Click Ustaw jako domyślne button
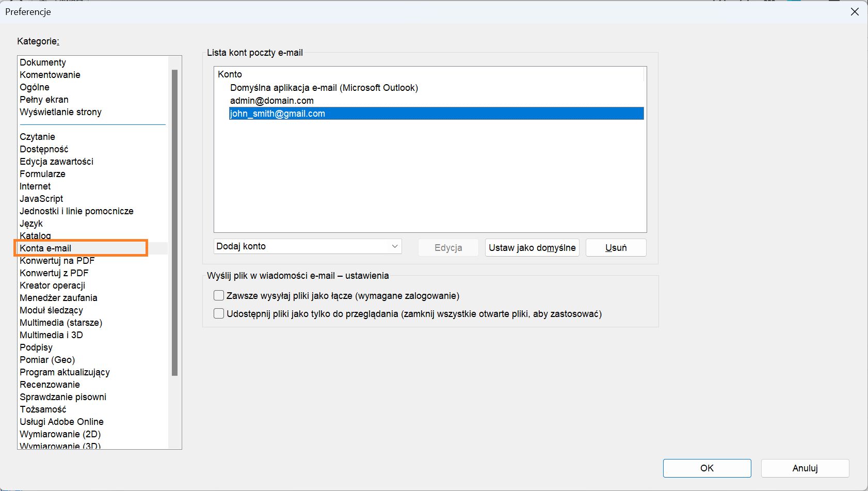The image size is (868, 491). (532, 248)
